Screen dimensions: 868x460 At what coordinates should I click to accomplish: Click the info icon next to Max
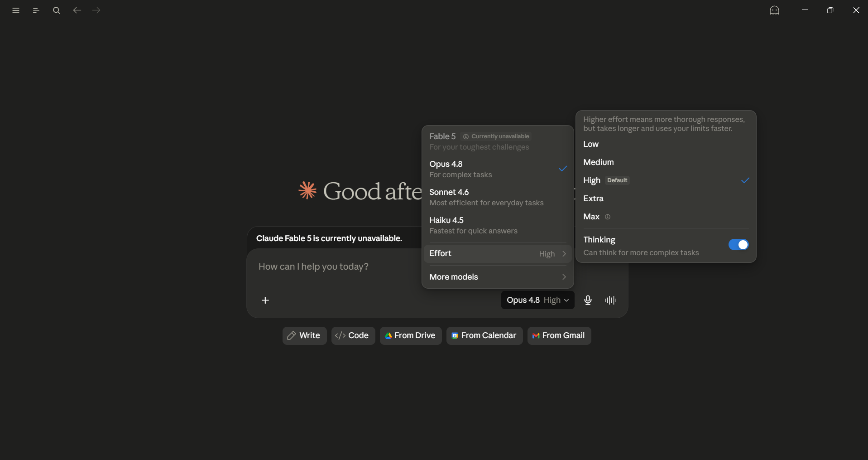(608, 217)
